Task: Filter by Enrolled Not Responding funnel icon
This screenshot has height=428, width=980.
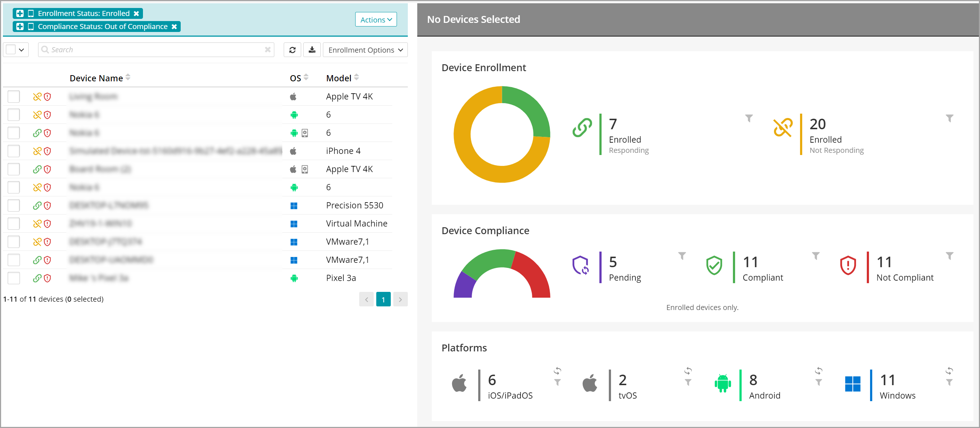Action: [x=949, y=118]
